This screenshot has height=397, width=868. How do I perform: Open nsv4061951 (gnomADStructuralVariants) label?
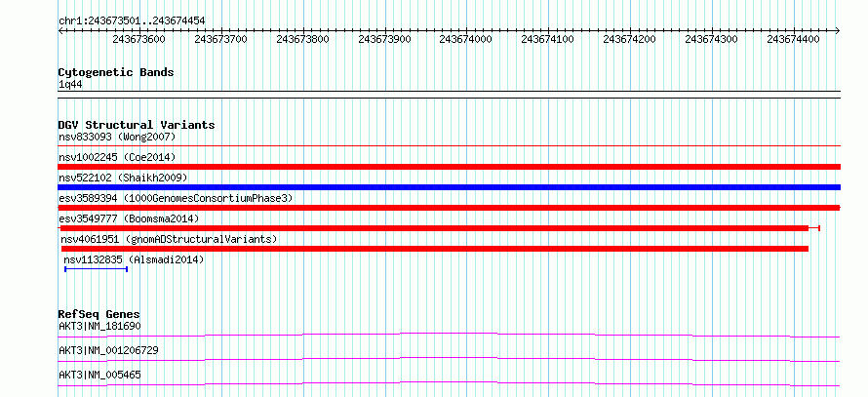(x=169, y=239)
